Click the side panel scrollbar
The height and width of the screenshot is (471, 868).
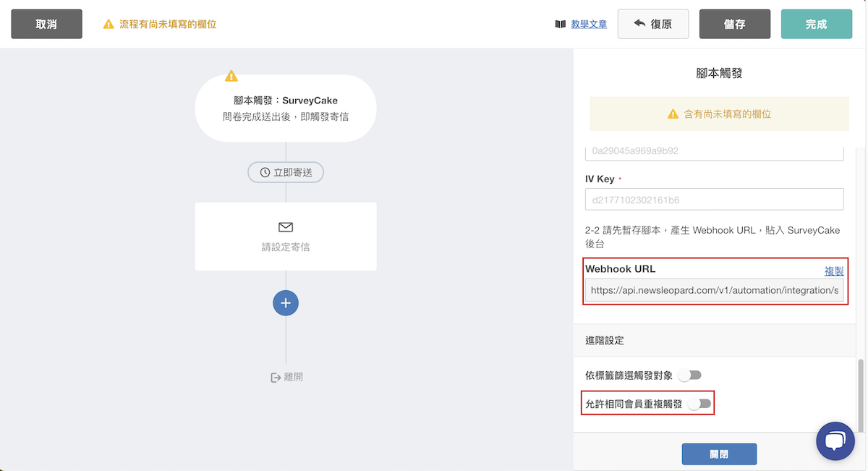pyautogui.click(x=861, y=394)
